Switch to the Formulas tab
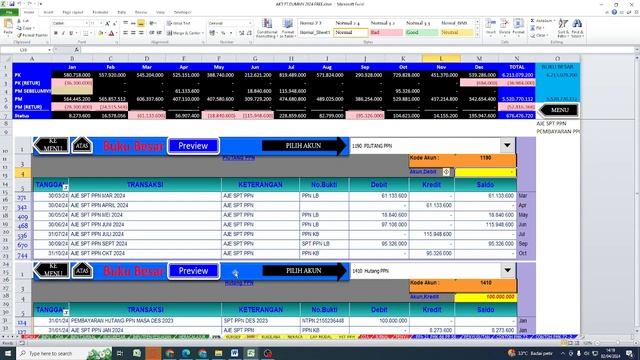 click(x=100, y=13)
